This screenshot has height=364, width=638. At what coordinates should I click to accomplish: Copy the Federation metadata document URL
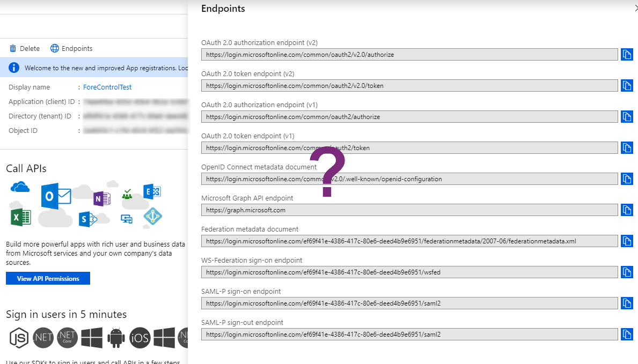point(627,241)
